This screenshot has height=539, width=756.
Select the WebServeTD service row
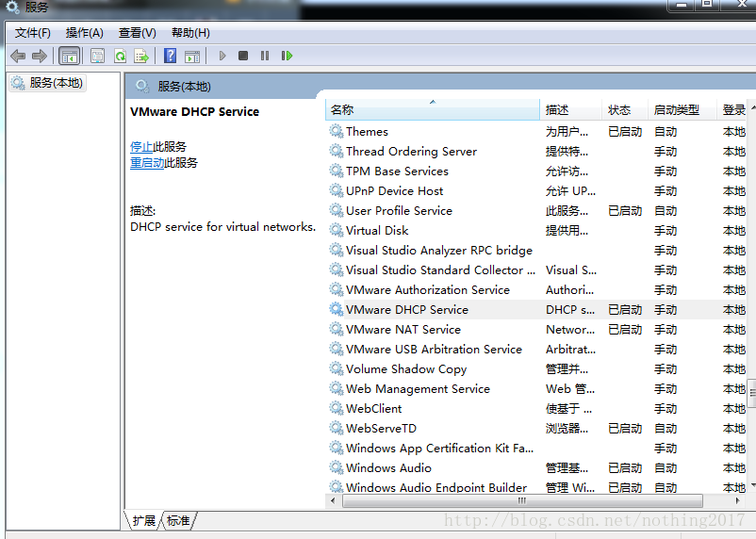pyautogui.click(x=536, y=428)
